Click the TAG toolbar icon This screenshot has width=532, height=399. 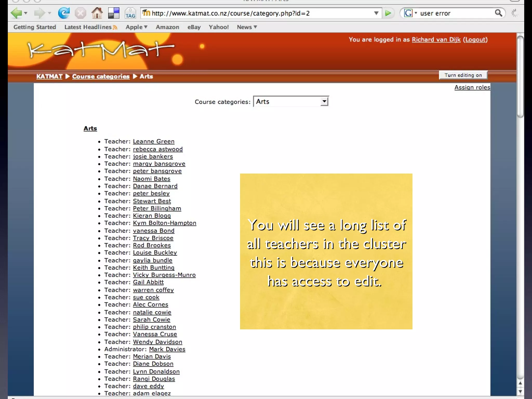click(130, 13)
